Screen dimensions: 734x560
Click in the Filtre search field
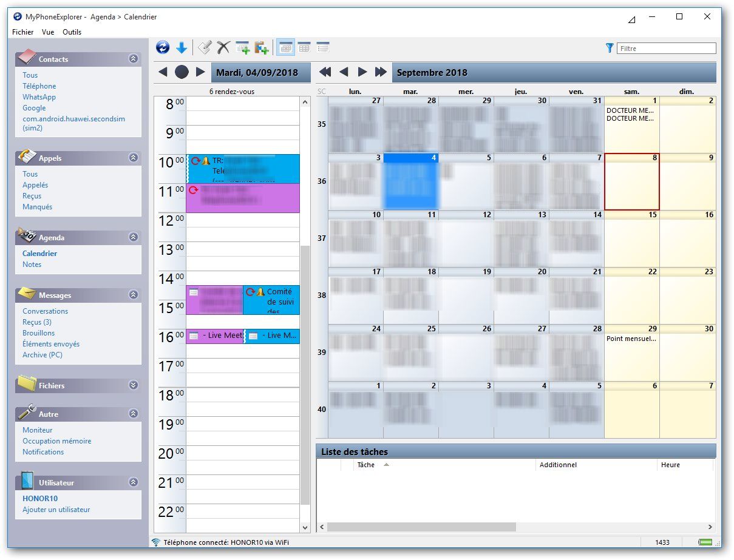point(666,49)
